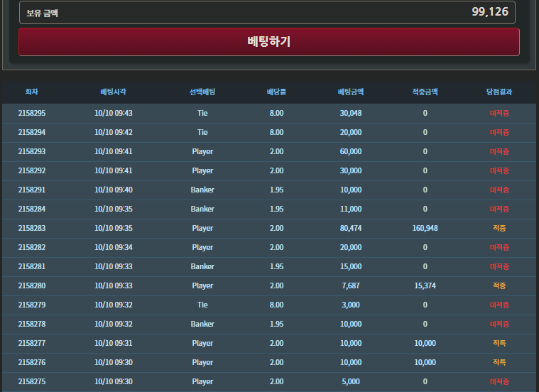Select round number 2158281

click(x=32, y=266)
